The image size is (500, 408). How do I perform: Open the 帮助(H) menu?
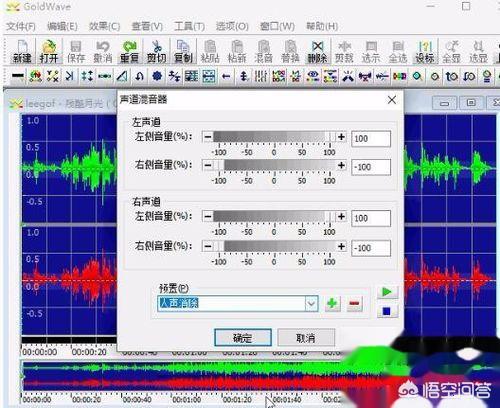pos(322,26)
